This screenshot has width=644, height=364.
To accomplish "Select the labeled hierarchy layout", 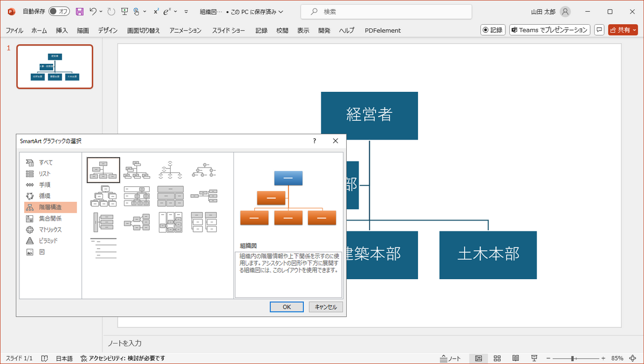I will (x=136, y=196).
